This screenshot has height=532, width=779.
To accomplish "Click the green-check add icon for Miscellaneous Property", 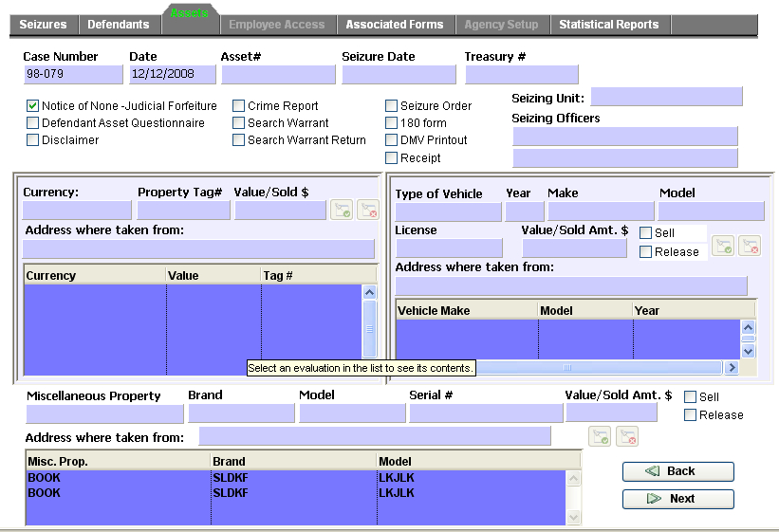I will pyautogui.click(x=600, y=436).
